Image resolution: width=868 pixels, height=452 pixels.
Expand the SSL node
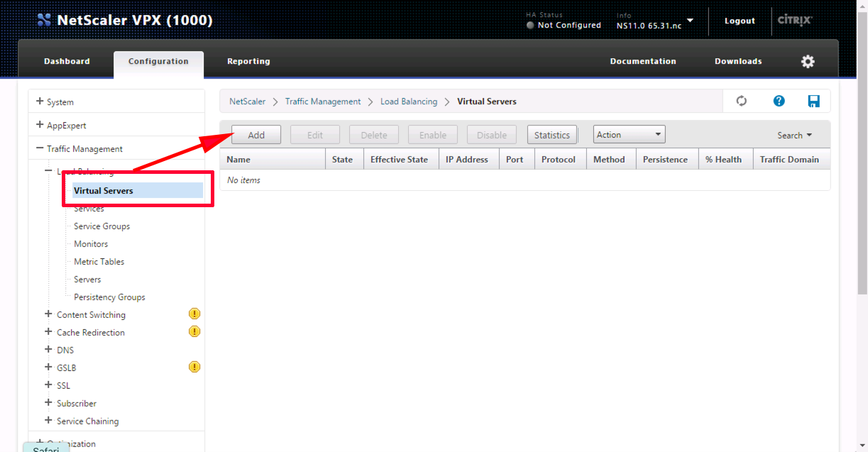tap(48, 385)
